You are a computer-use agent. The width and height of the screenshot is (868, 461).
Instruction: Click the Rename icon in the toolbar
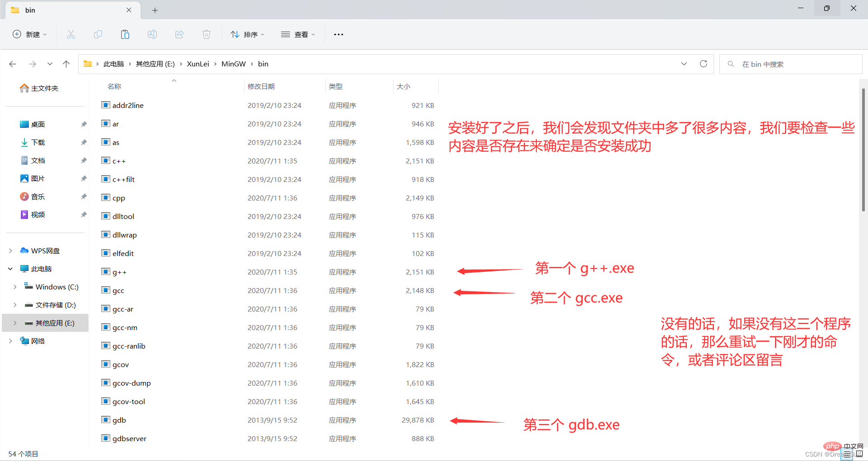click(x=152, y=34)
